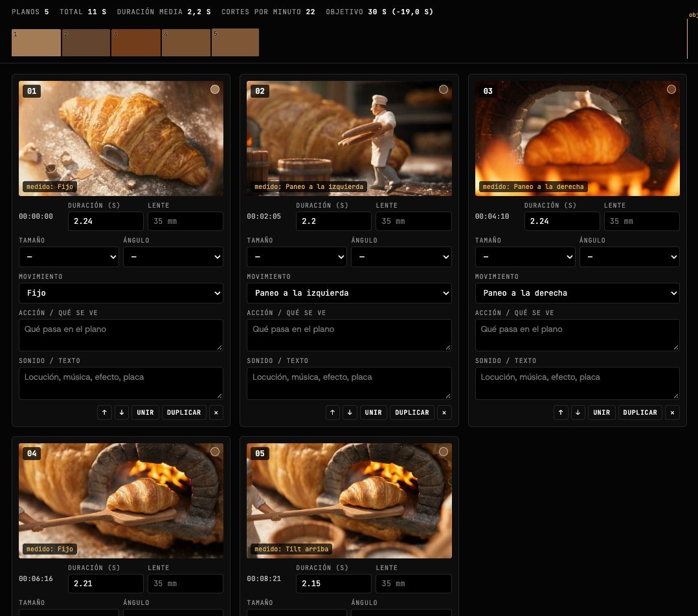
Task: Expand the Ángulo dropdown for shot 03
Action: (629, 257)
